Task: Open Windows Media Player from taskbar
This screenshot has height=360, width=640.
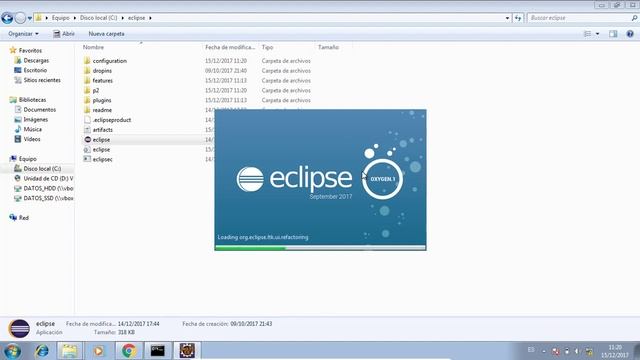Action: (98, 351)
